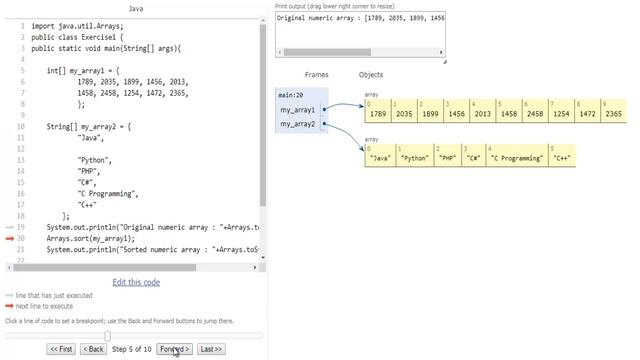This screenshot has width=640, height=360.
Task: Click array cell containing 1456
Action: [x=456, y=111]
